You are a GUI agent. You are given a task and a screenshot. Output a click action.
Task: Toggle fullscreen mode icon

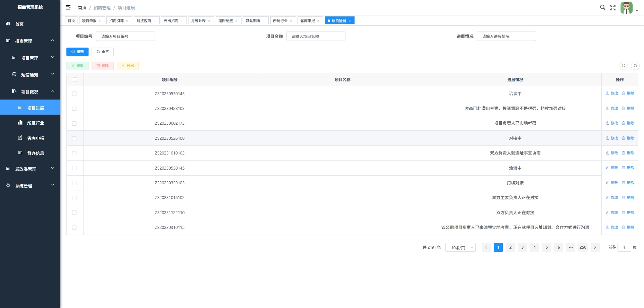613,8
